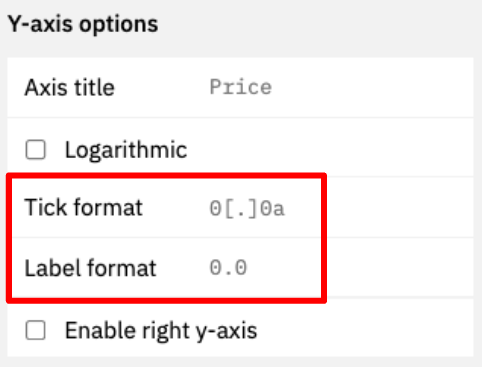Click empty area of right y-axis row
Viewport: 482px width, 367px height.
(367, 330)
